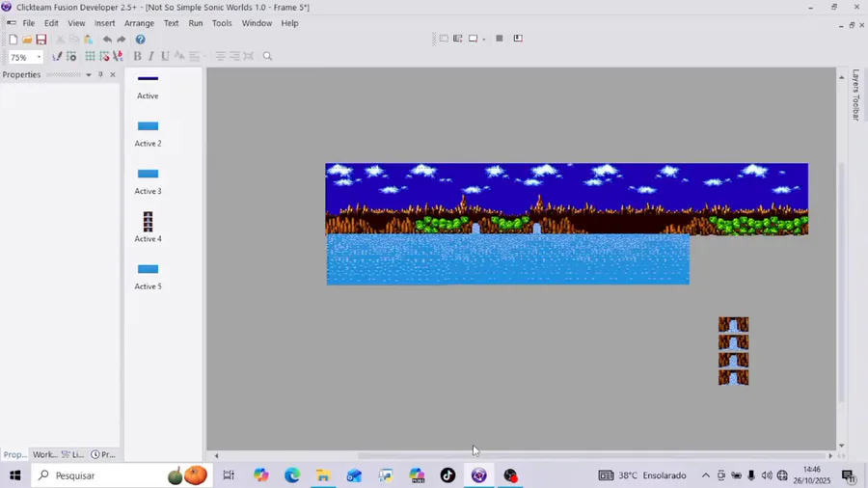
Task: Undo the last action
Action: click(x=107, y=40)
